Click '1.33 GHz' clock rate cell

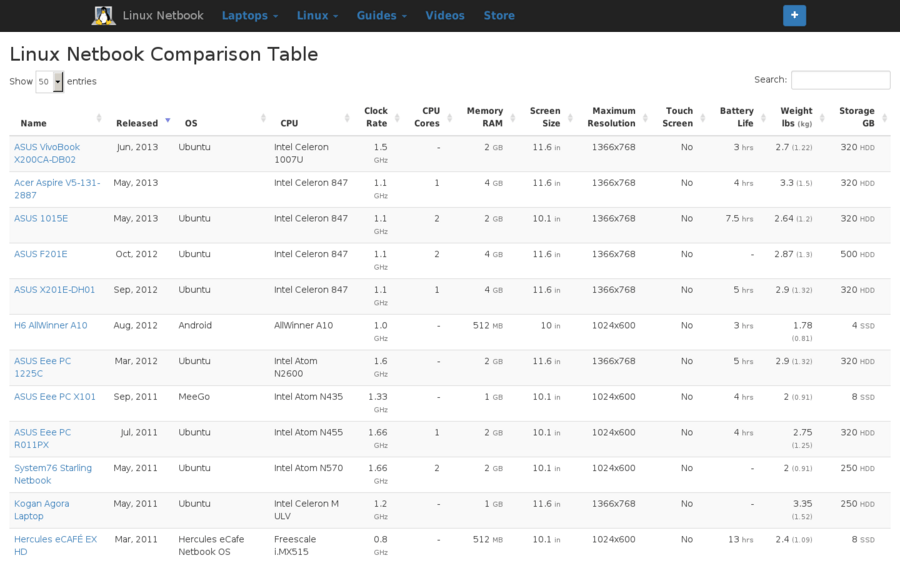(x=378, y=402)
